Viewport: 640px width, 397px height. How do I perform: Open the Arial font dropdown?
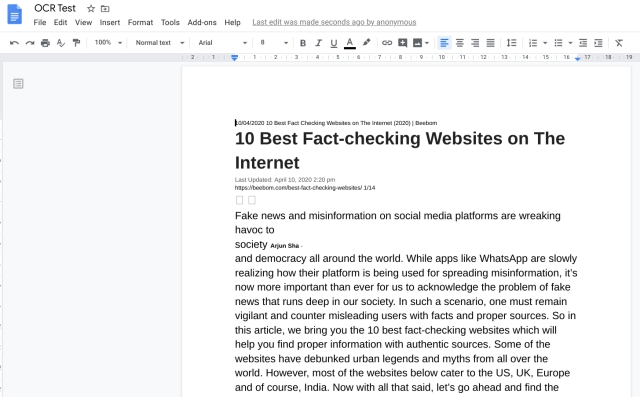[222, 42]
